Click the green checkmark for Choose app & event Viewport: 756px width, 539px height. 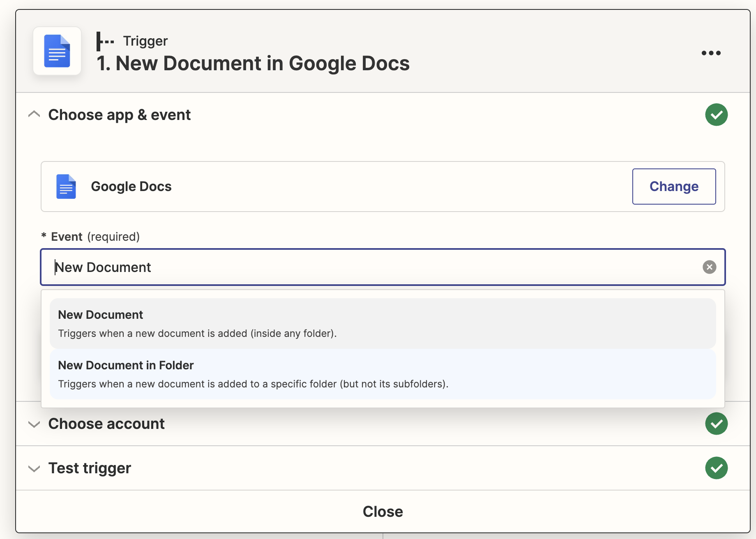pyautogui.click(x=716, y=115)
